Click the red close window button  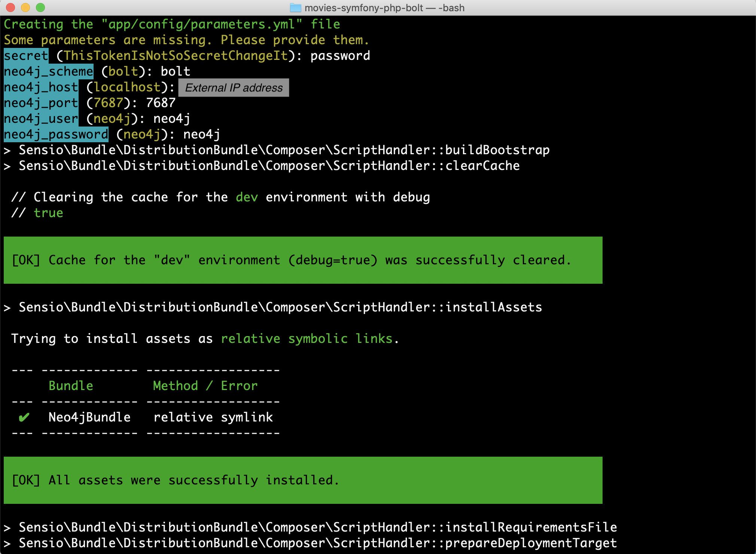(10, 7)
